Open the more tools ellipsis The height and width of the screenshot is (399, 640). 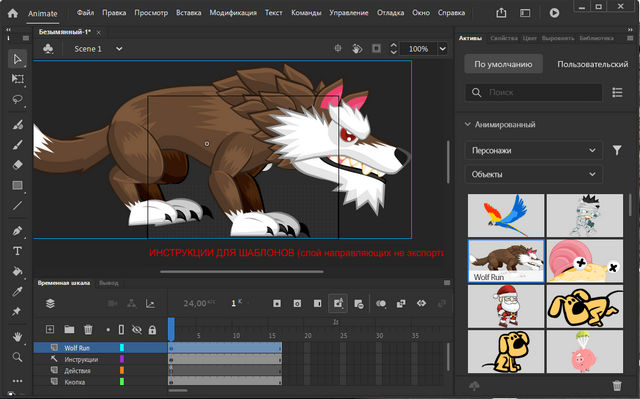pos(17,381)
